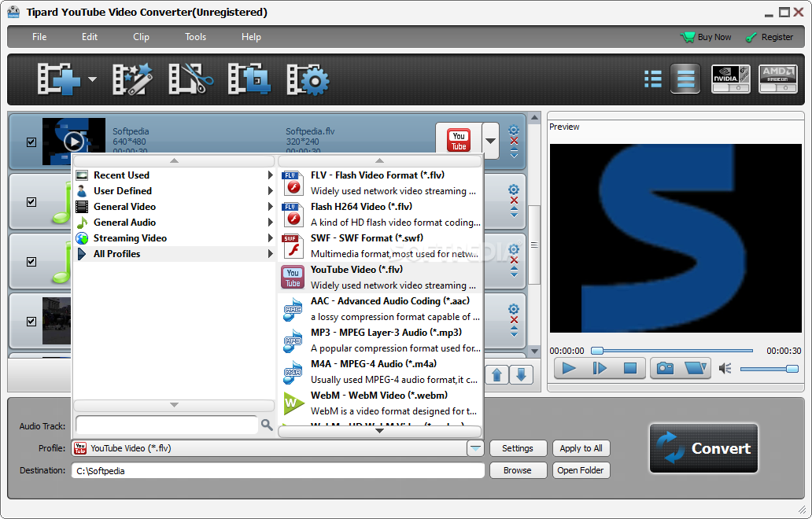Open settings gear for the Softpedia row
812x519 pixels.
514,130
